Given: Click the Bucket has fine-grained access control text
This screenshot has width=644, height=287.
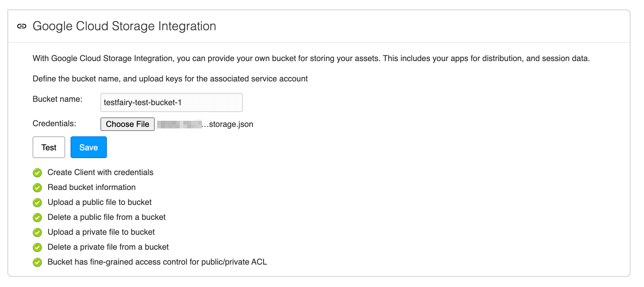Looking at the screenshot, I should click(x=157, y=262).
